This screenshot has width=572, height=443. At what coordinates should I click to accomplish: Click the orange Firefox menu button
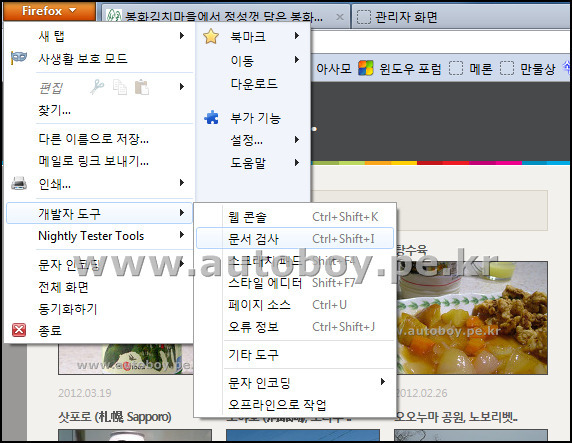[x=50, y=11]
